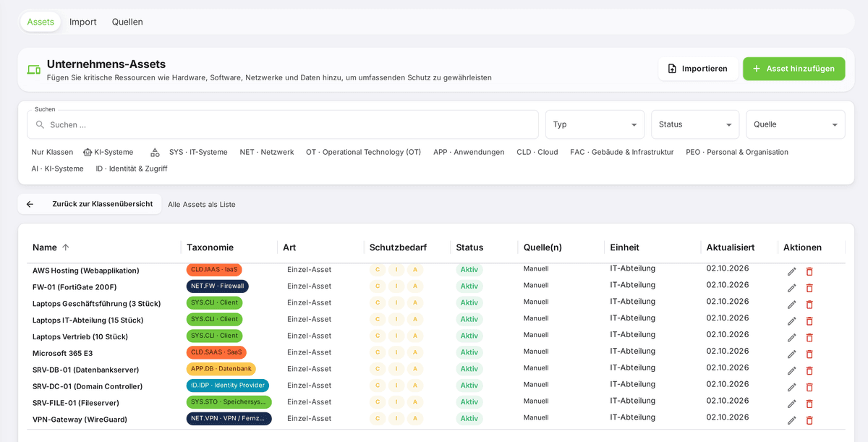Delete the Microsoft 365 E3 asset
Viewport: 868px width, 442px height.
809,354
